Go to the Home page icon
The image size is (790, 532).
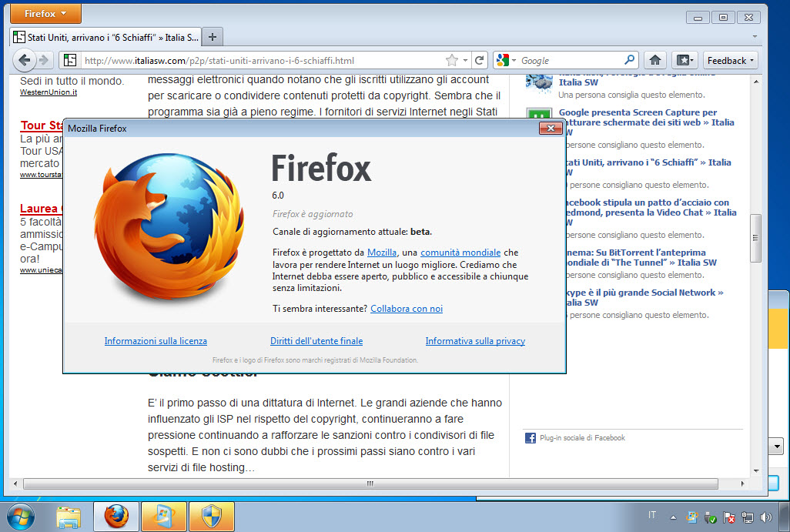tap(655, 61)
